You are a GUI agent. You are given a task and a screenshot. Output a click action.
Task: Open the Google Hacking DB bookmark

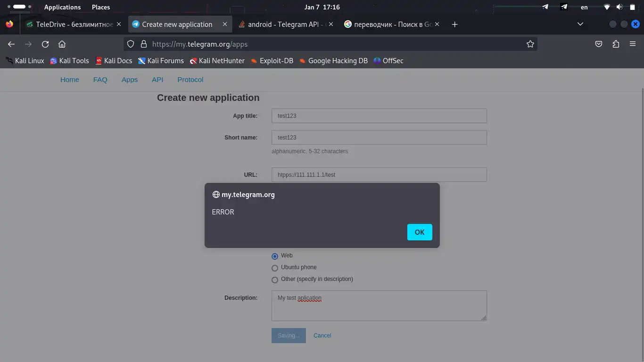pos(333,60)
